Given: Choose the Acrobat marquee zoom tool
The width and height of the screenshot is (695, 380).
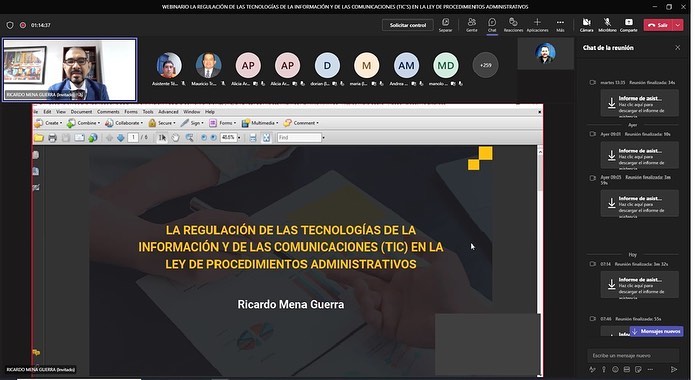Looking at the screenshot, I should coord(189,138).
